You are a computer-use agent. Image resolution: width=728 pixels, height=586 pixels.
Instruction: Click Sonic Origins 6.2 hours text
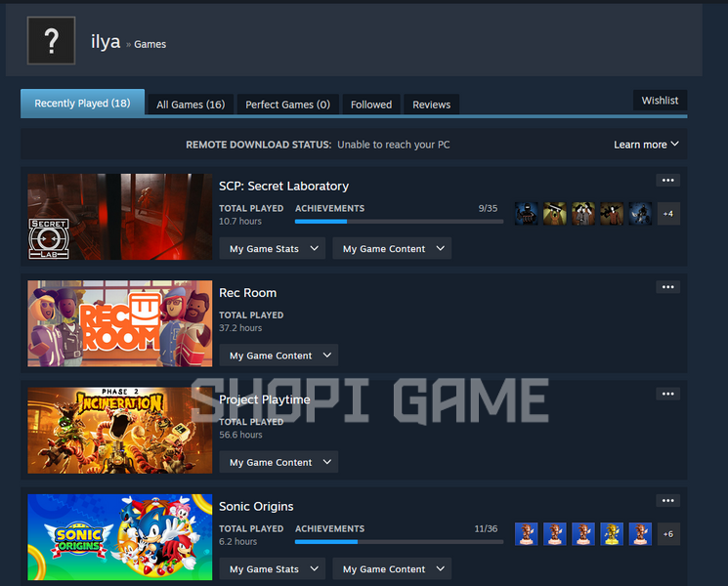[237, 541]
